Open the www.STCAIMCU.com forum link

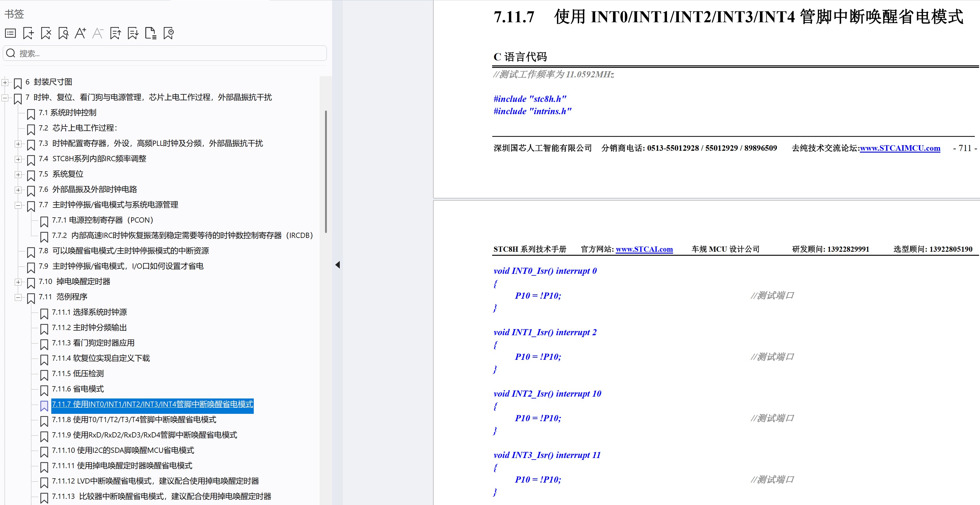pyautogui.click(x=900, y=148)
